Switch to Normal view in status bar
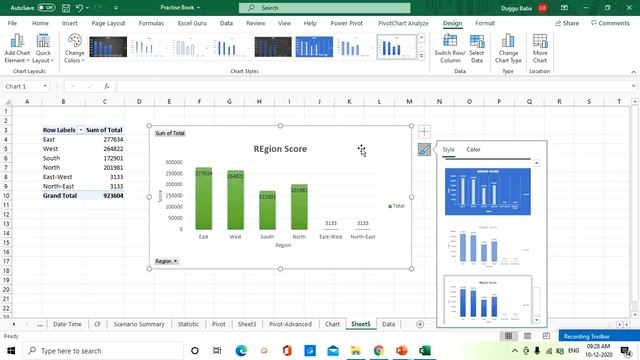The width and height of the screenshot is (640, 360). (508, 336)
